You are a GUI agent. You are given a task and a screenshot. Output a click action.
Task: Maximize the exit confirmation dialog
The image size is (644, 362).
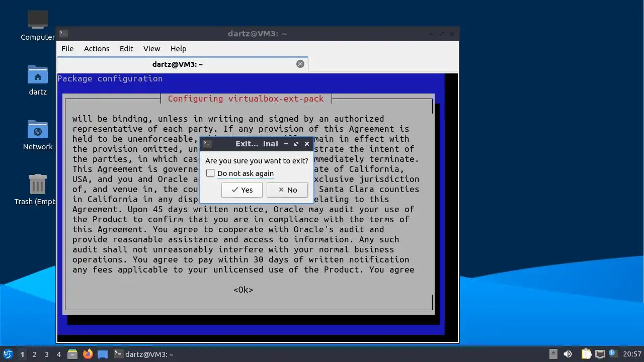[x=296, y=144]
